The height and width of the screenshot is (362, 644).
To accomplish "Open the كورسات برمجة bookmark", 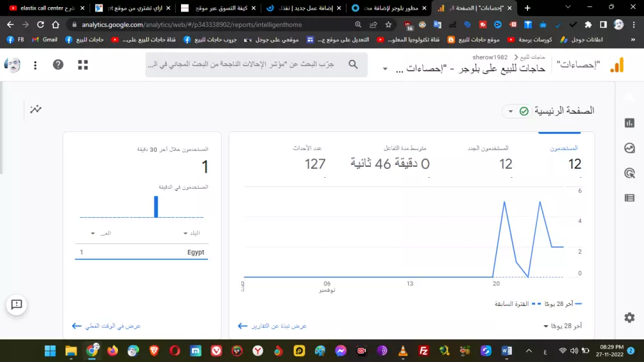I will click(x=530, y=40).
